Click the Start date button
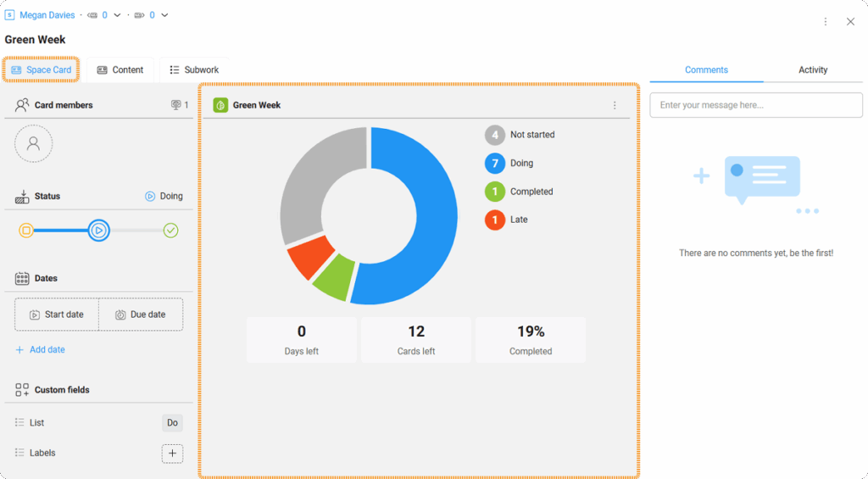The height and width of the screenshot is (479, 868). [x=57, y=315]
